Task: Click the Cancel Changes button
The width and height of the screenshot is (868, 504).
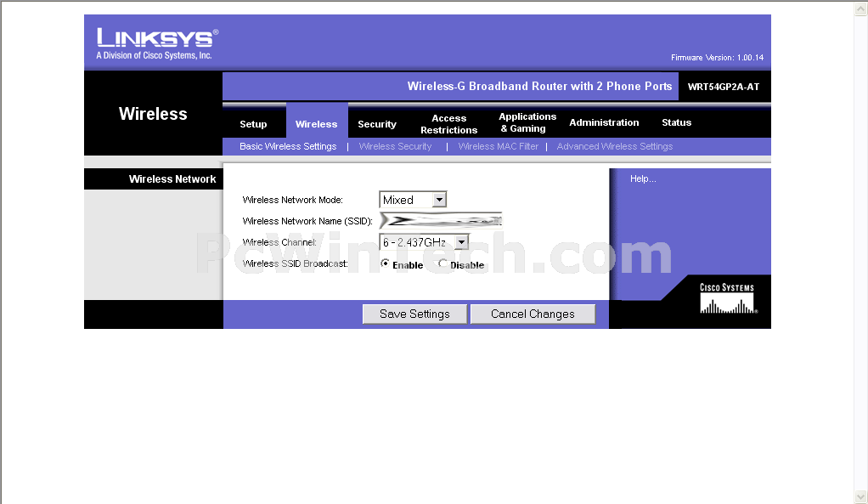Action: pyautogui.click(x=533, y=314)
